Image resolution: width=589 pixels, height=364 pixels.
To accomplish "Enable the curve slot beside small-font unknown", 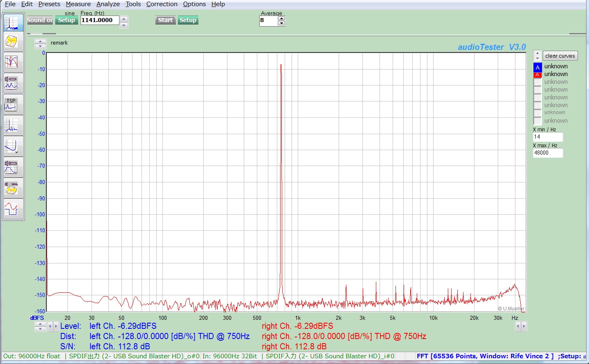I will 537,113.
